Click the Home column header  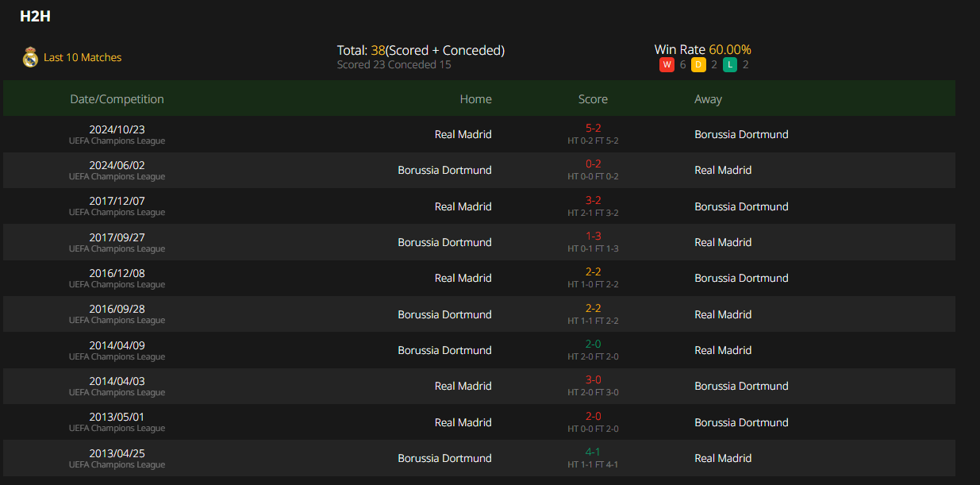[475, 99]
